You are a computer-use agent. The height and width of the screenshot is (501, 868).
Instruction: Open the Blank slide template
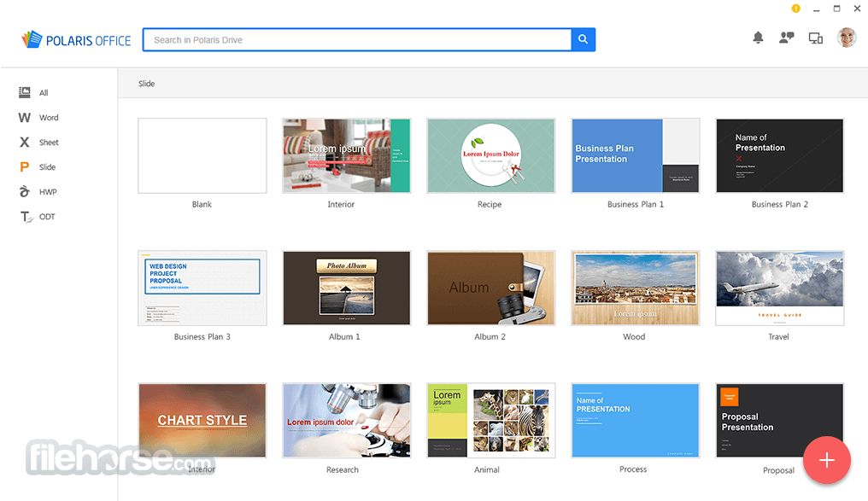pyautogui.click(x=202, y=155)
